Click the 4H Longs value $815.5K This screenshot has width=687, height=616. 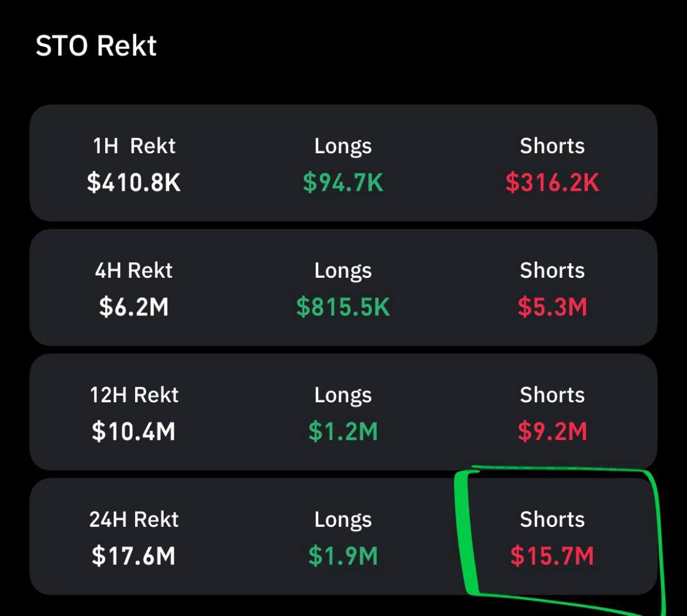coord(343,307)
